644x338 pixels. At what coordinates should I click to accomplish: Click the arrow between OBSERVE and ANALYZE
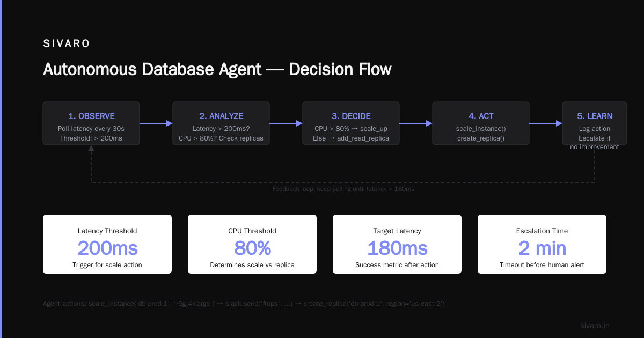(156, 123)
